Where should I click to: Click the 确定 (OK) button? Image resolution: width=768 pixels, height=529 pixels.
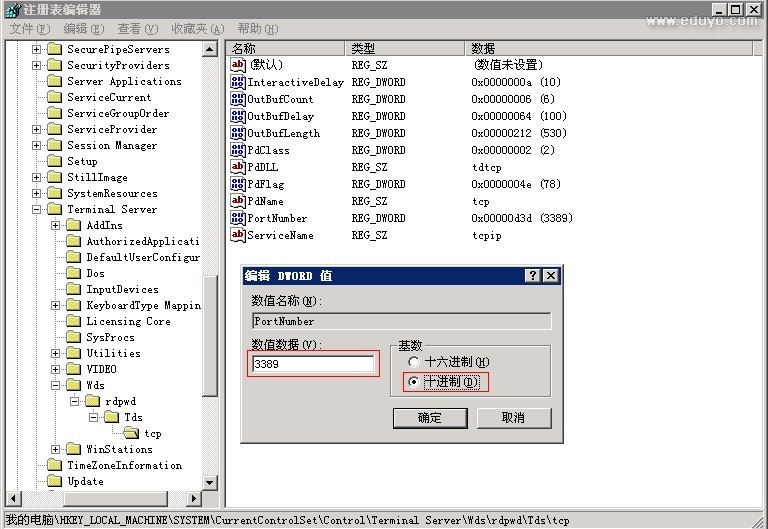click(430, 417)
